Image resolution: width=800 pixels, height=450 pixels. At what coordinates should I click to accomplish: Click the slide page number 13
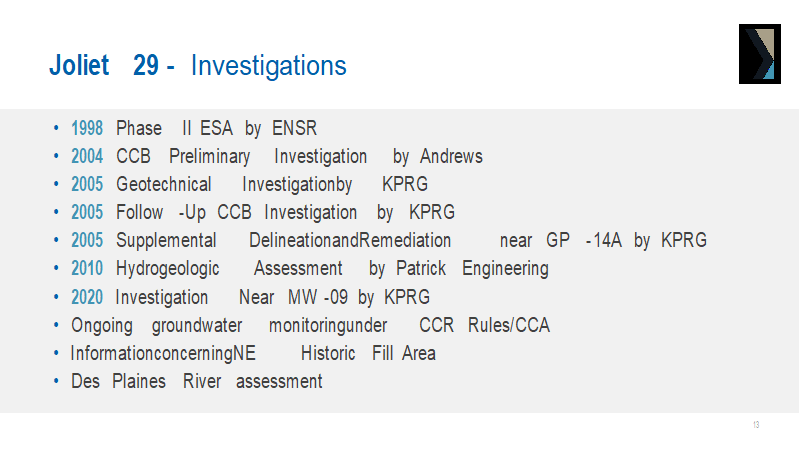point(756,426)
